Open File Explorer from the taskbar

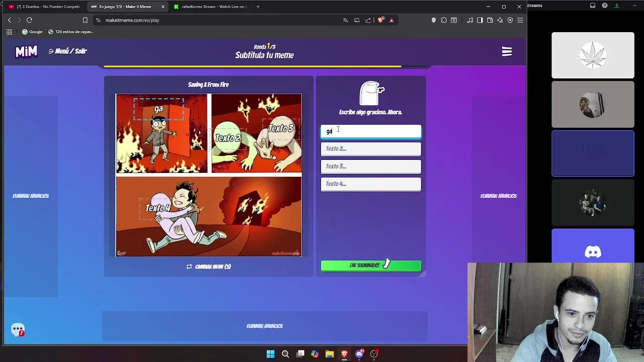[x=330, y=354]
